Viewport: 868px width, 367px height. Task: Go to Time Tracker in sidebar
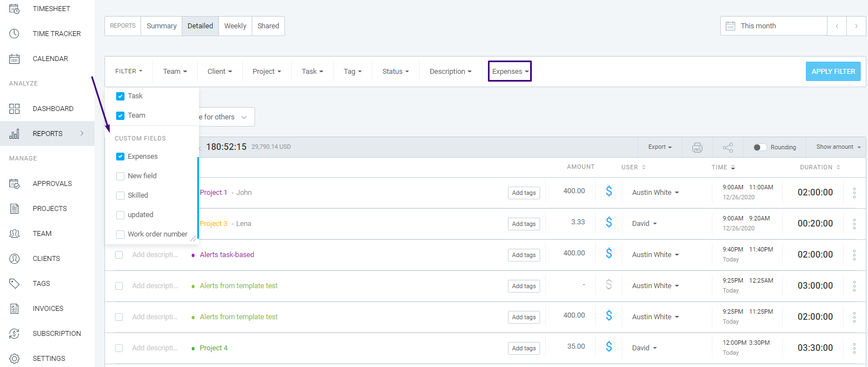(56, 34)
